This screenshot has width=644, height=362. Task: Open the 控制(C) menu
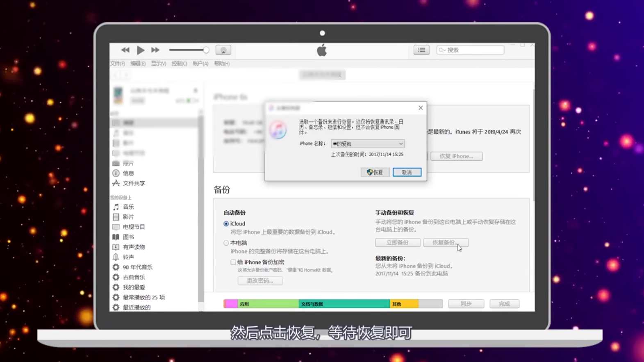pyautogui.click(x=179, y=64)
